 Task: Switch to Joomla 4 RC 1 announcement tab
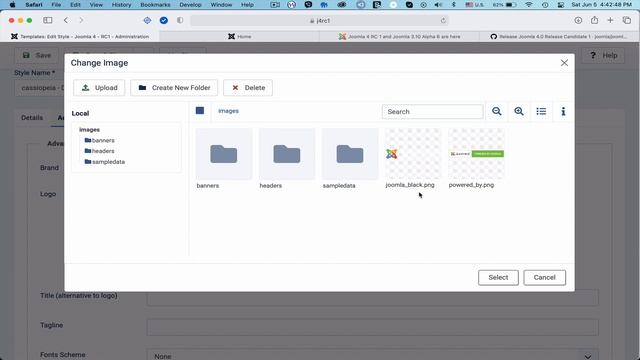399,36
